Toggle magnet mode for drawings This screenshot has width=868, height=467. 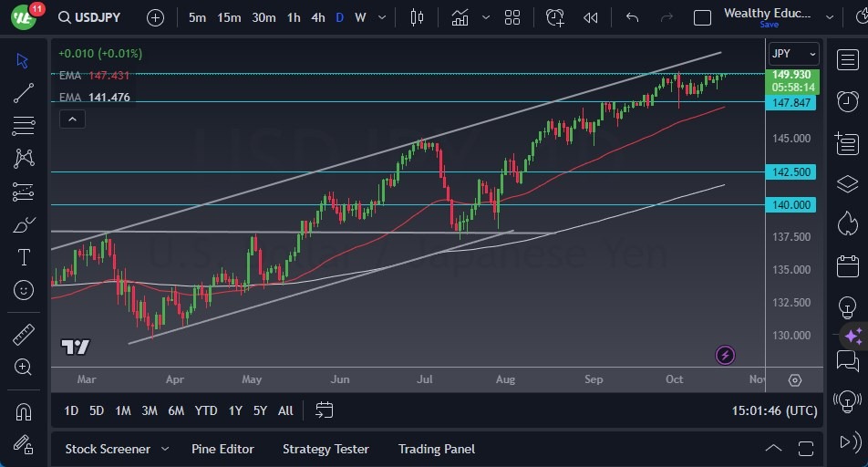click(x=24, y=411)
